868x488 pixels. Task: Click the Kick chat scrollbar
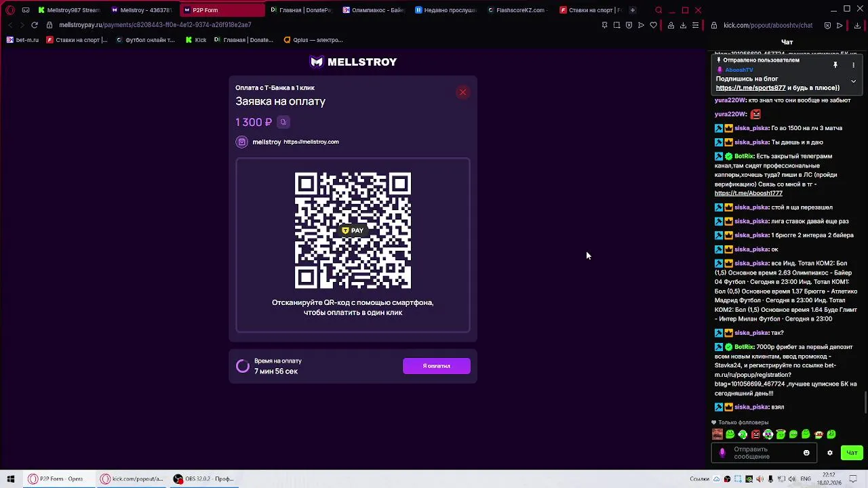865,401
